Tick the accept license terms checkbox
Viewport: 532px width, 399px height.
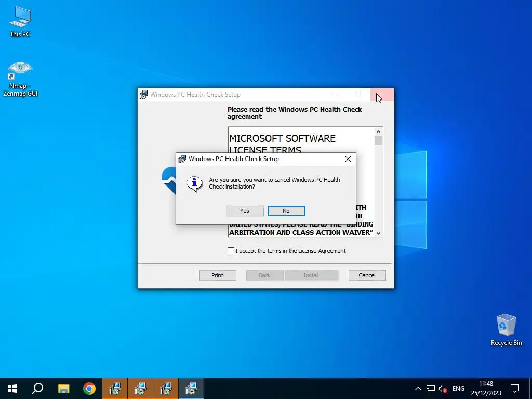(x=231, y=251)
